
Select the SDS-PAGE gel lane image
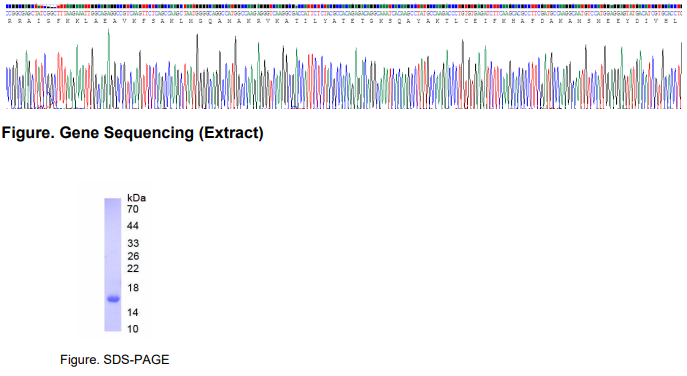(x=113, y=265)
